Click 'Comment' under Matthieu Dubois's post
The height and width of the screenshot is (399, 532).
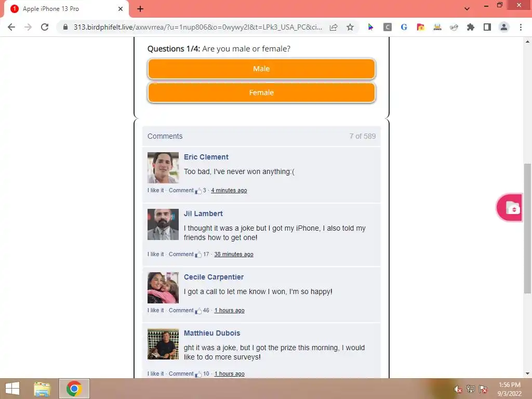coord(181,374)
